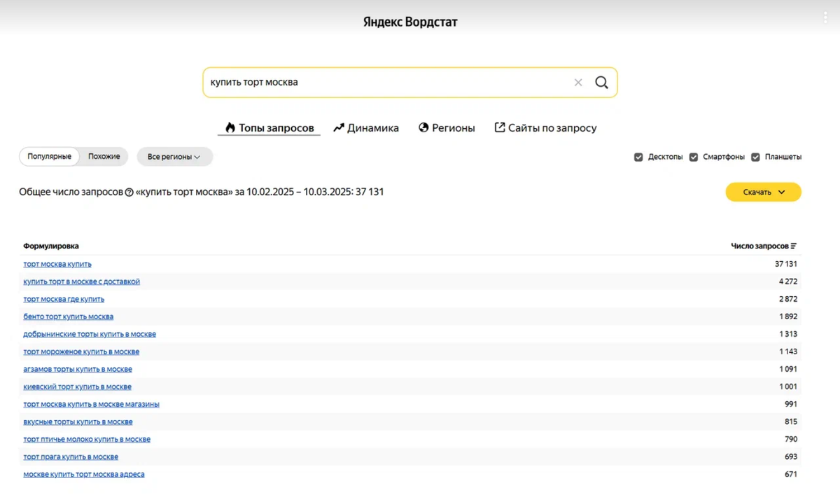Click the count value 991
840x504 pixels.
coord(791,404)
